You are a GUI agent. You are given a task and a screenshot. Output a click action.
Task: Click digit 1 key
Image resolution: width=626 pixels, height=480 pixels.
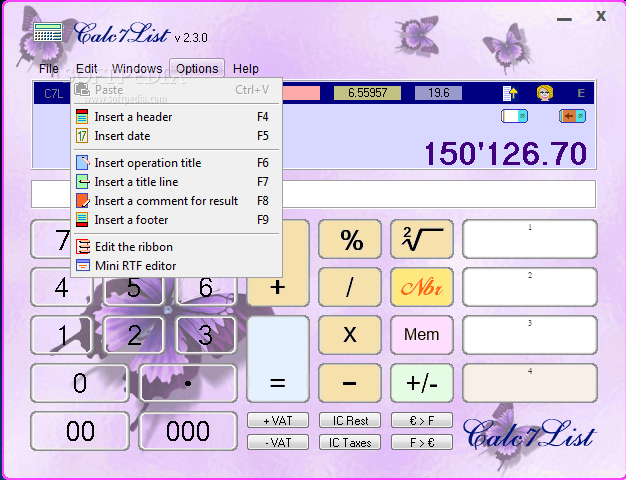tap(61, 335)
